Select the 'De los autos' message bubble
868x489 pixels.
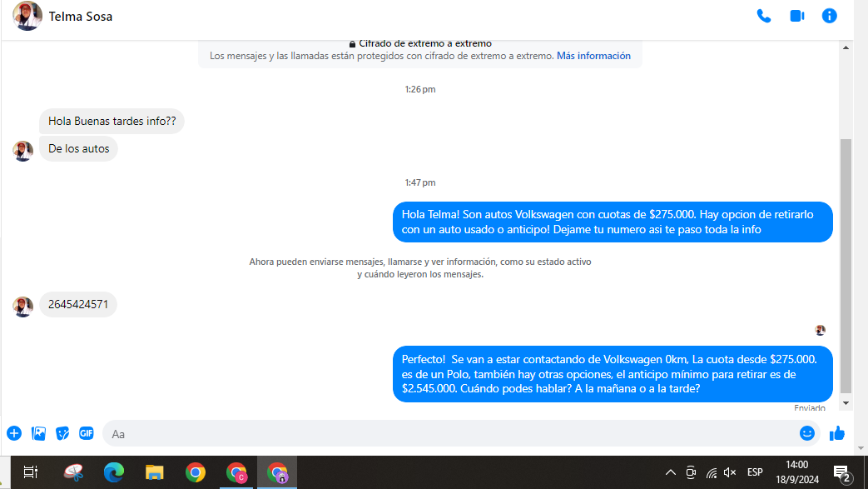(78, 148)
